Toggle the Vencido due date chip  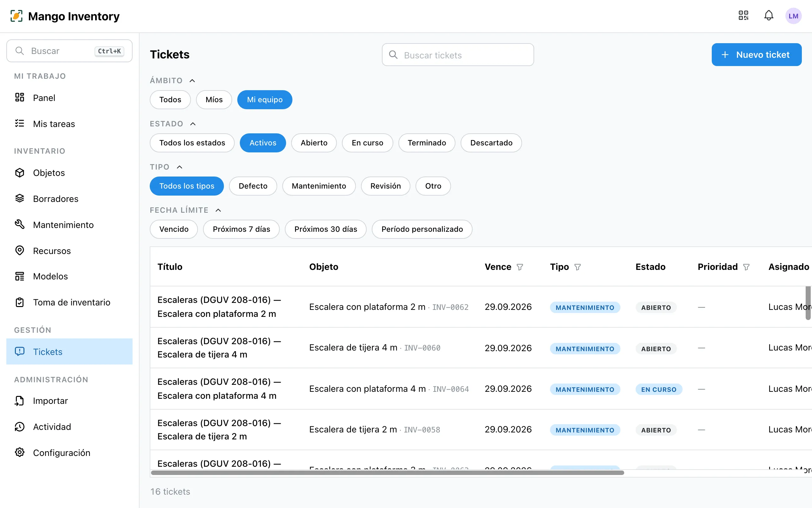[174, 229]
